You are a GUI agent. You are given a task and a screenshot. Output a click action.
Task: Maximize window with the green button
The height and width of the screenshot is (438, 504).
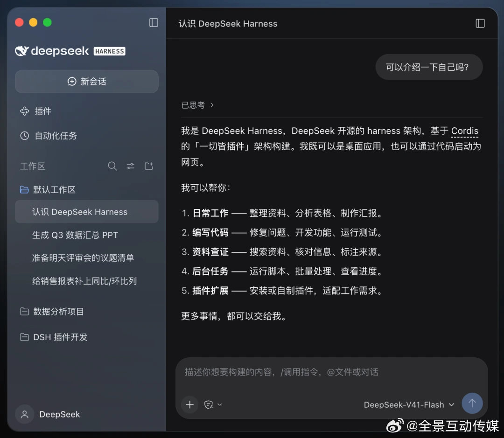click(47, 22)
